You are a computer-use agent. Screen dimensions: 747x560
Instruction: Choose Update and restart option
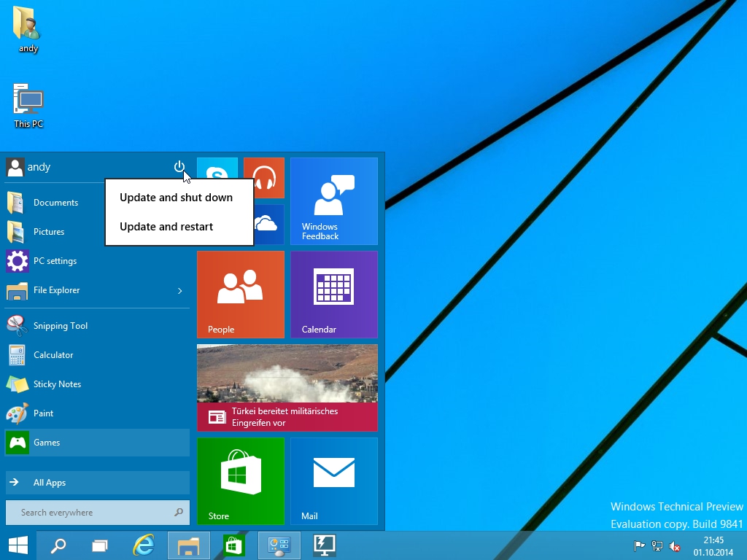point(166,227)
